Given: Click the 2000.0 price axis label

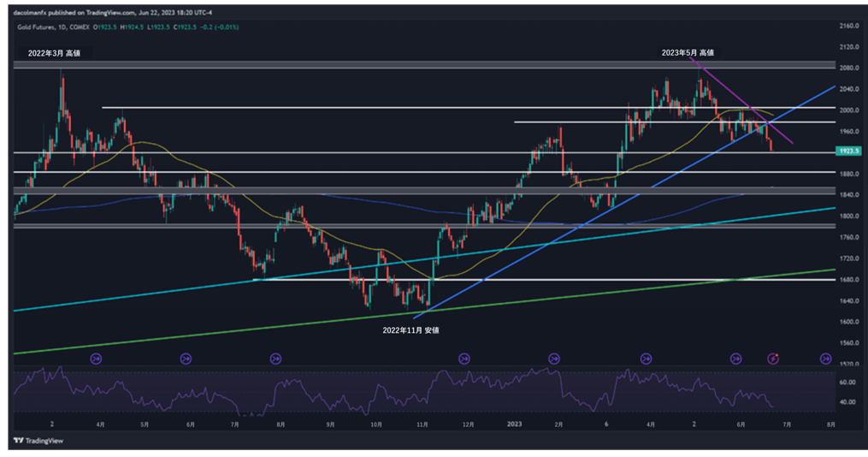Looking at the screenshot, I should pos(848,110).
